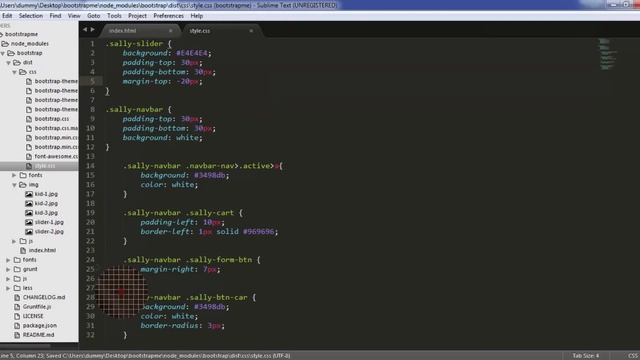Click line number 14 in the gutter
Image resolution: width=640 pixels, height=360 pixels.
[90, 166]
